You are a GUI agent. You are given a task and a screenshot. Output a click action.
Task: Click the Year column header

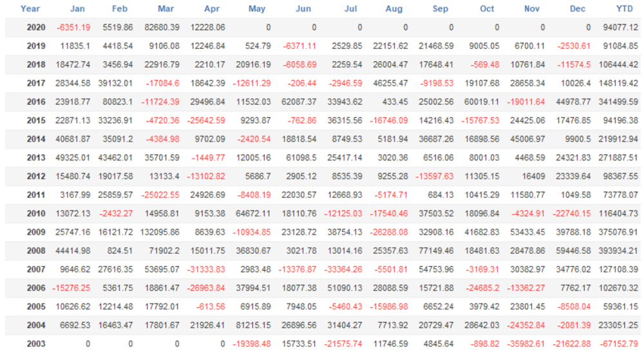click(30, 9)
